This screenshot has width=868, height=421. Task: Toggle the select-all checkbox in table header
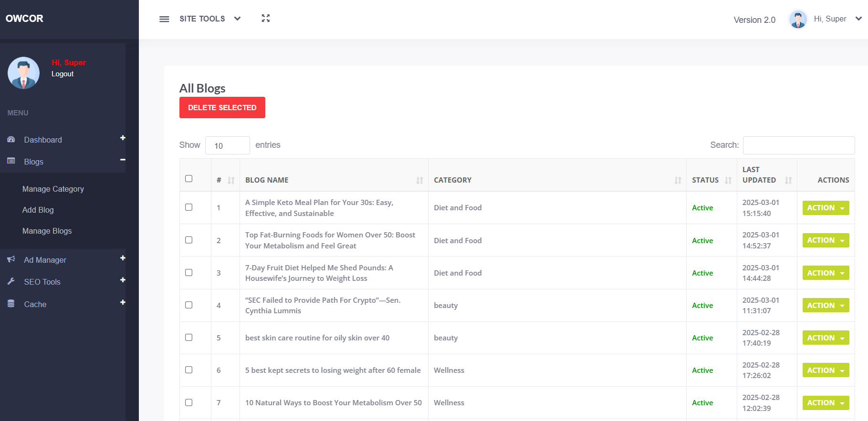(x=189, y=179)
